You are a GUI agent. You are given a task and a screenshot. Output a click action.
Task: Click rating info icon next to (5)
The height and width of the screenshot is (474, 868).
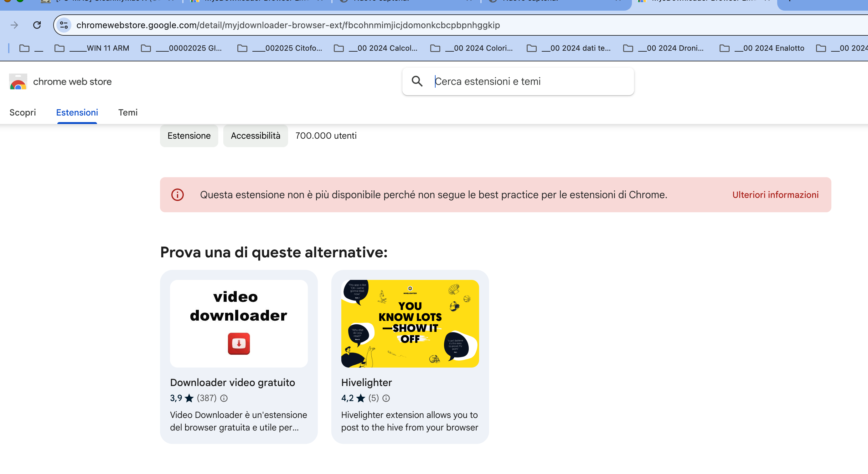point(386,398)
